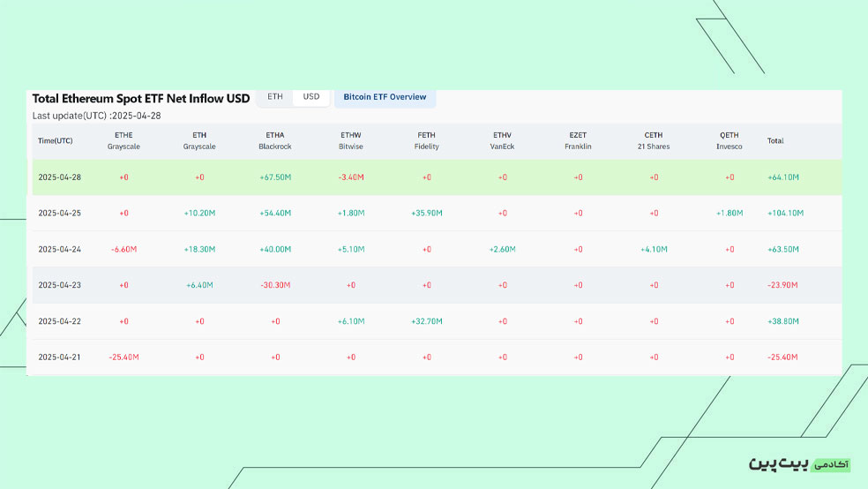Image resolution: width=868 pixels, height=489 pixels.
Task: Click the +35.90M Fidelity value
Action: (426, 214)
